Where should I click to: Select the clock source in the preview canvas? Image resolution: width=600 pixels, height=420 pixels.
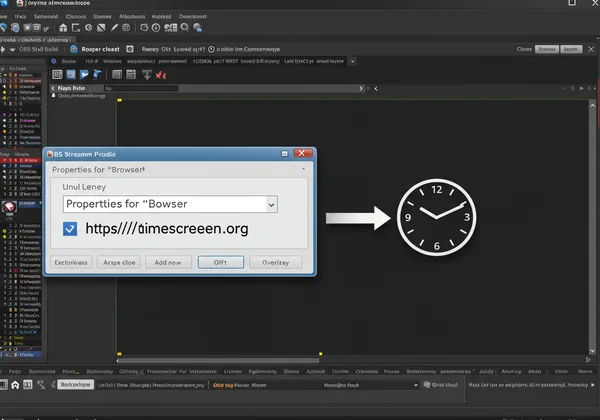coord(437,217)
